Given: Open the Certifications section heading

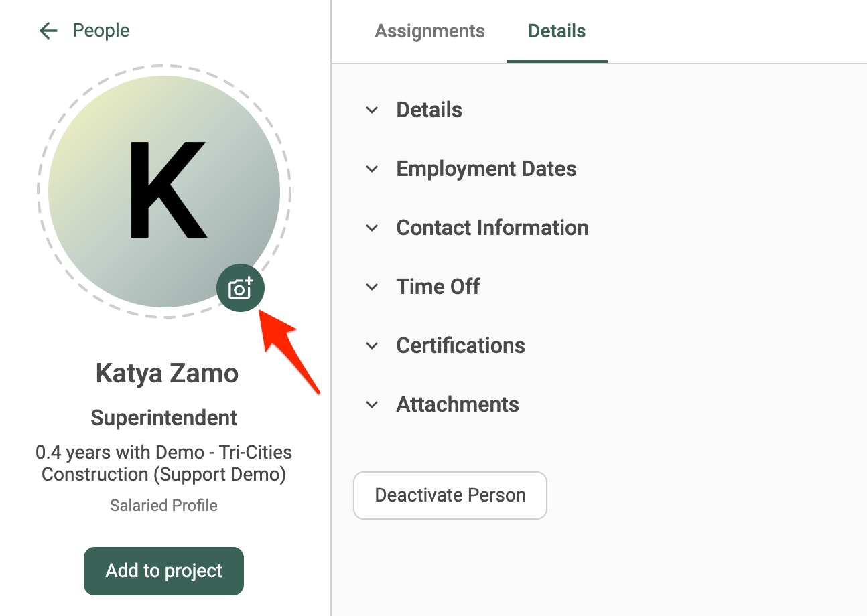Looking at the screenshot, I should click(461, 345).
